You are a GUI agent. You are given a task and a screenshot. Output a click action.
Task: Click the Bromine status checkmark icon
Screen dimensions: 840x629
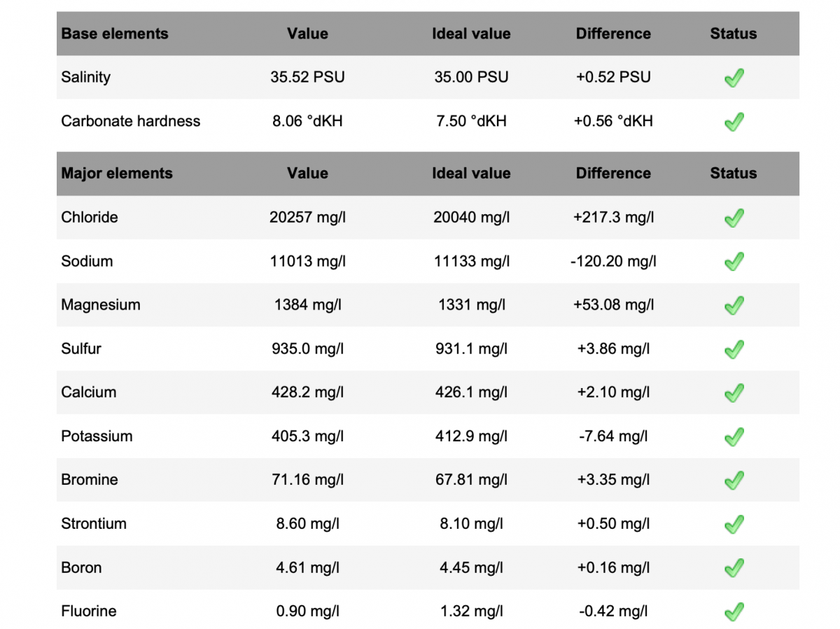(734, 481)
